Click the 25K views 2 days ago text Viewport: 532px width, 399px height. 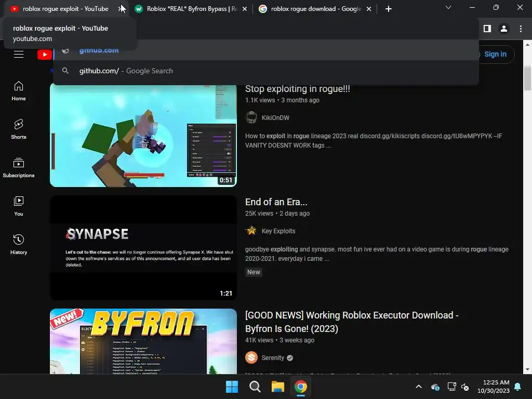(277, 214)
